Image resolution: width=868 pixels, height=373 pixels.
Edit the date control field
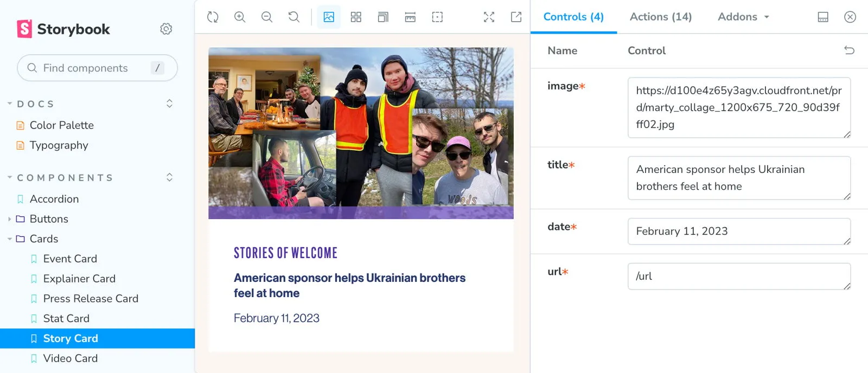(739, 231)
